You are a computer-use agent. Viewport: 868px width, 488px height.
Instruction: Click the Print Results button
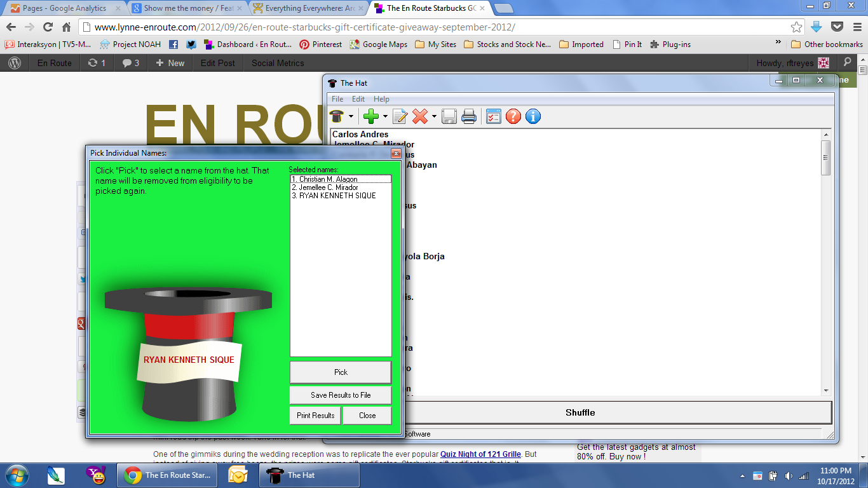(315, 416)
